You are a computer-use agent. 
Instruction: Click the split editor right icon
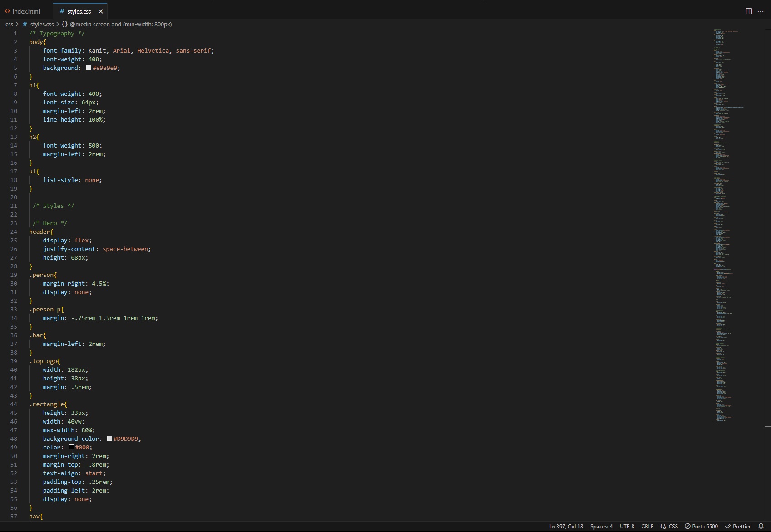click(749, 11)
